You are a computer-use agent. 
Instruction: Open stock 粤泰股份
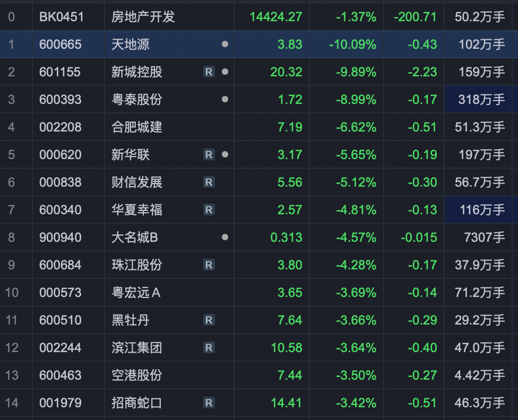click(x=137, y=99)
